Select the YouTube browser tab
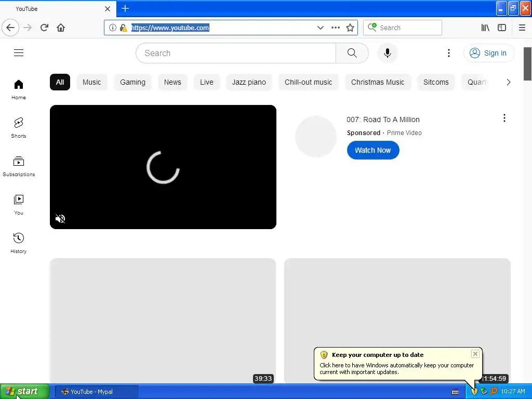 coord(58,9)
